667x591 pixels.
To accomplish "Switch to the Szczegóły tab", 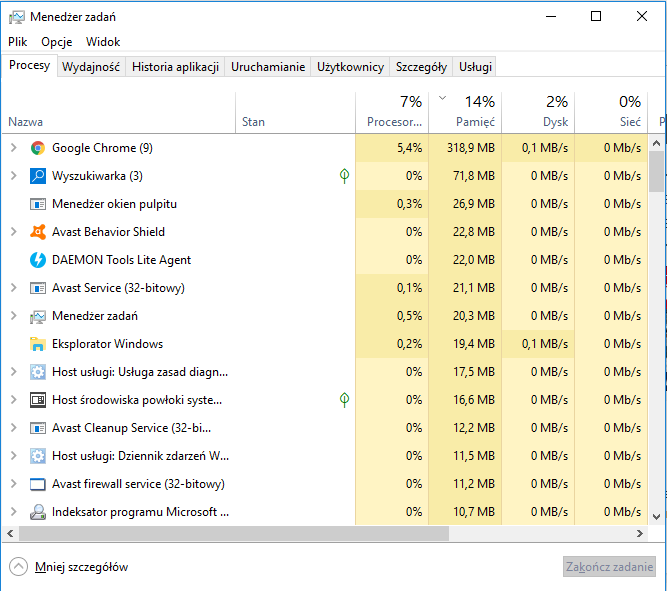I will pyautogui.click(x=422, y=67).
